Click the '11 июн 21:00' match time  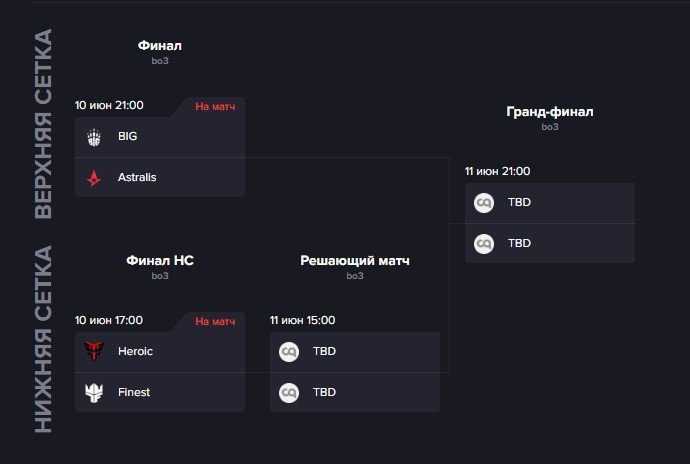tap(497, 171)
